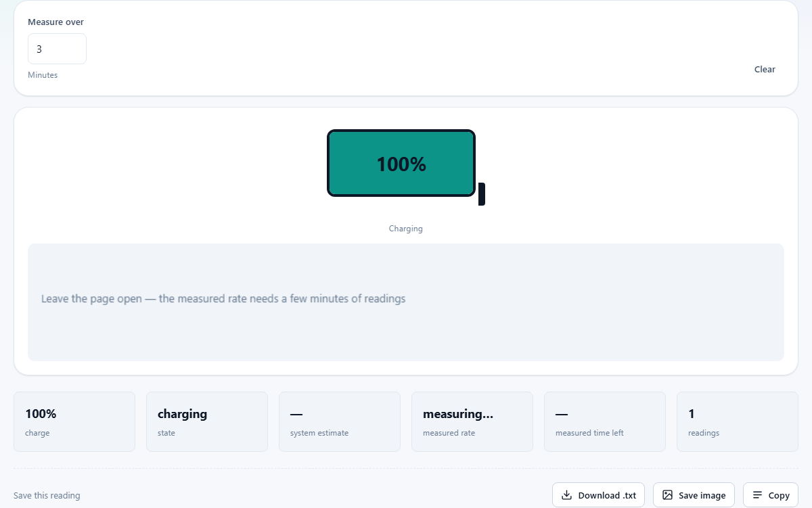
Task: Click the lines icon in Copy button
Action: point(757,495)
